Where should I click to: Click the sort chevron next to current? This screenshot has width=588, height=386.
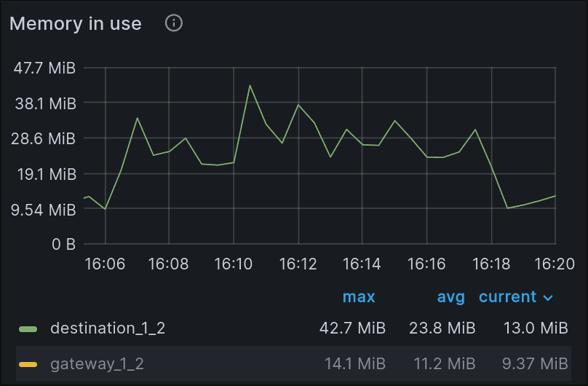tap(548, 298)
